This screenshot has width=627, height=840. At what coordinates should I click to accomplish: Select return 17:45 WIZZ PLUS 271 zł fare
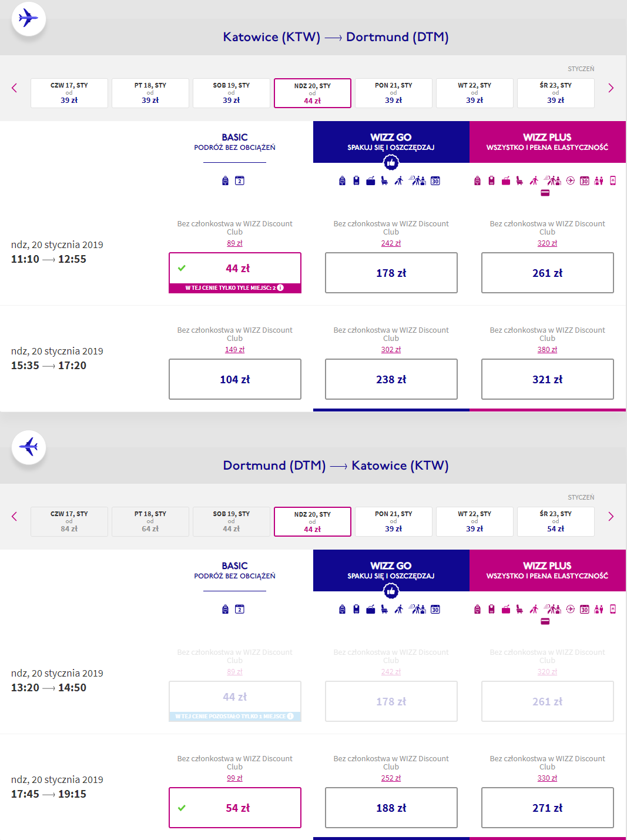tap(548, 808)
